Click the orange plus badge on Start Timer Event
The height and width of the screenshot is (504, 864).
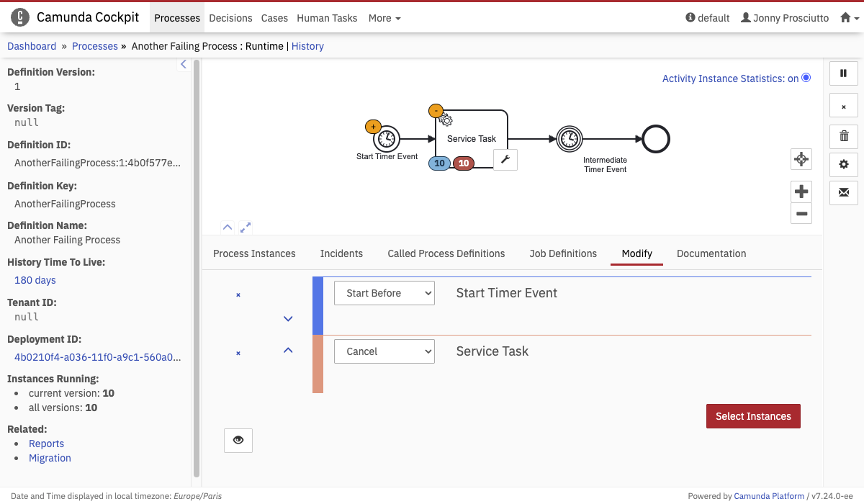(373, 127)
